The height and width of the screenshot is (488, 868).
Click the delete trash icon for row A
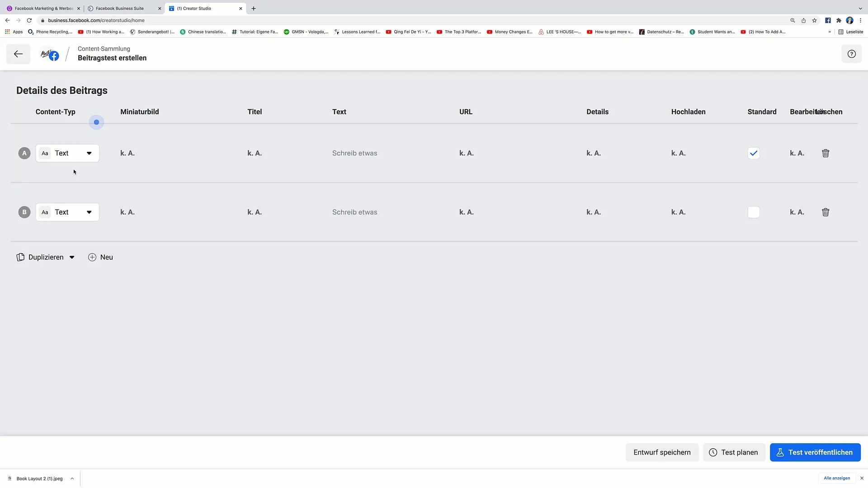pyautogui.click(x=825, y=153)
